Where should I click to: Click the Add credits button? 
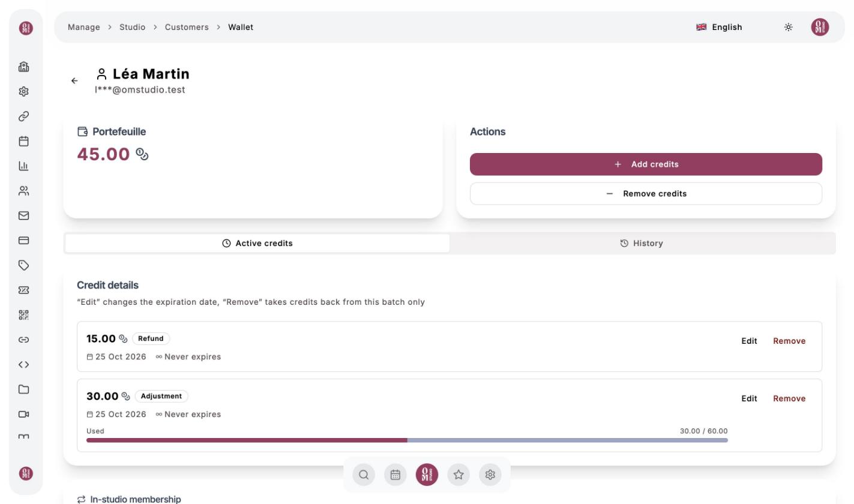point(646,164)
